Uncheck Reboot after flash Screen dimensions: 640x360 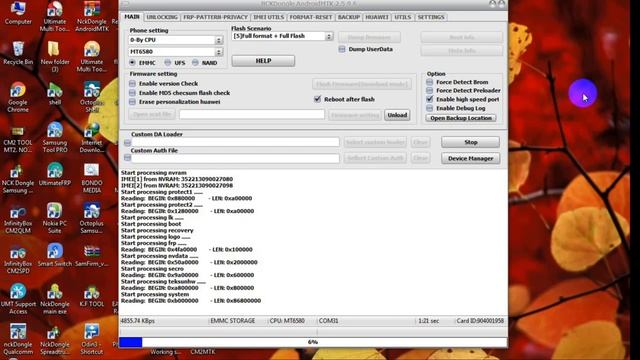pyautogui.click(x=318, y=99)
